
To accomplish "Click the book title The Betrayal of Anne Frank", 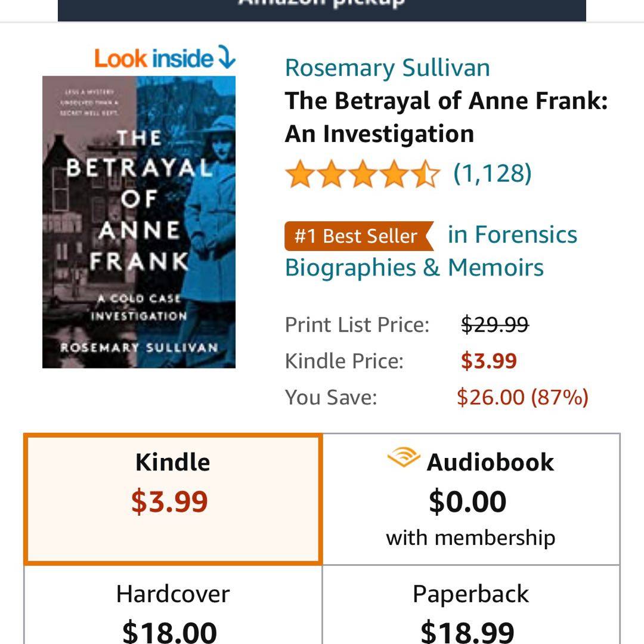I will click(446, 117).
